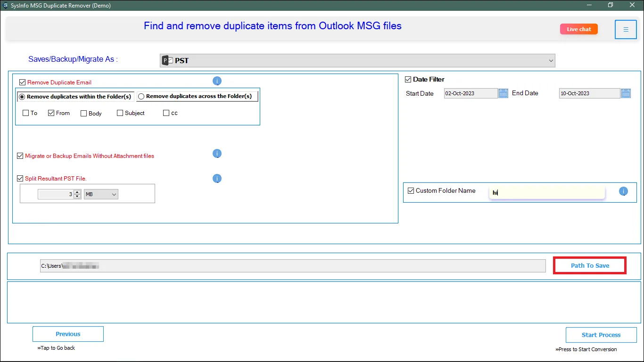The height and width of the screenshot is (362, 644).
Task: Increase split size with up arrow
Action: 77,192
